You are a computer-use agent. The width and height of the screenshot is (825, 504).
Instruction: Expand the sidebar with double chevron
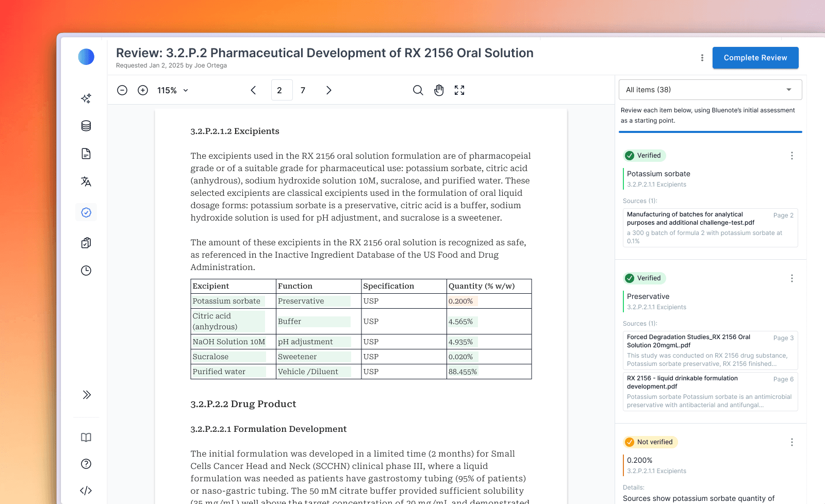coord(86,395)
